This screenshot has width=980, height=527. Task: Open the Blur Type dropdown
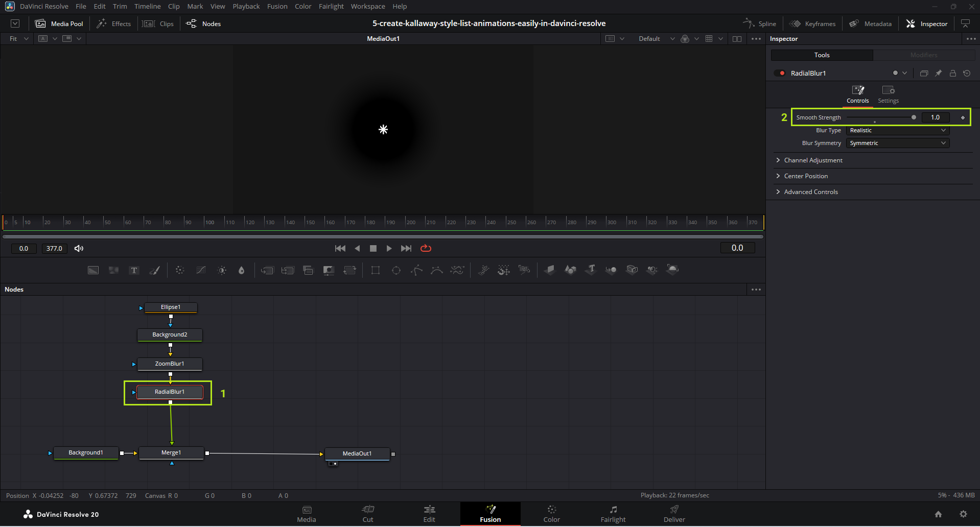coord(897,130)
